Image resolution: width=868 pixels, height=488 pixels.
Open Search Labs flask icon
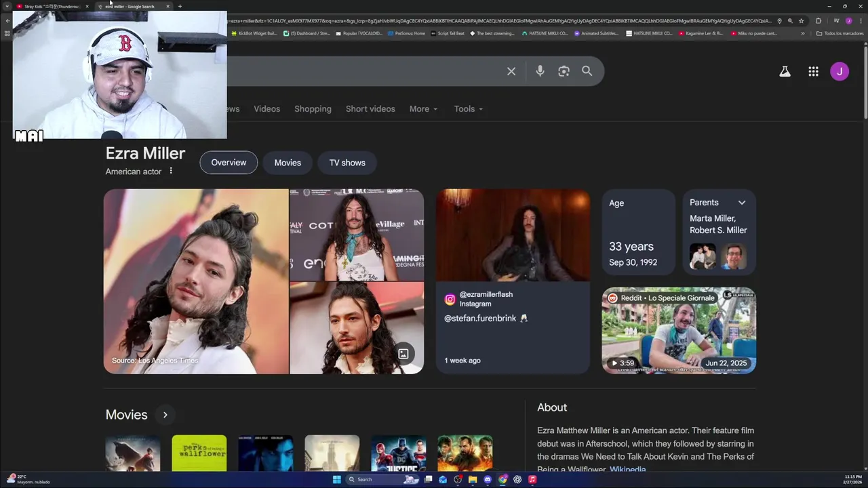point(785,71)
